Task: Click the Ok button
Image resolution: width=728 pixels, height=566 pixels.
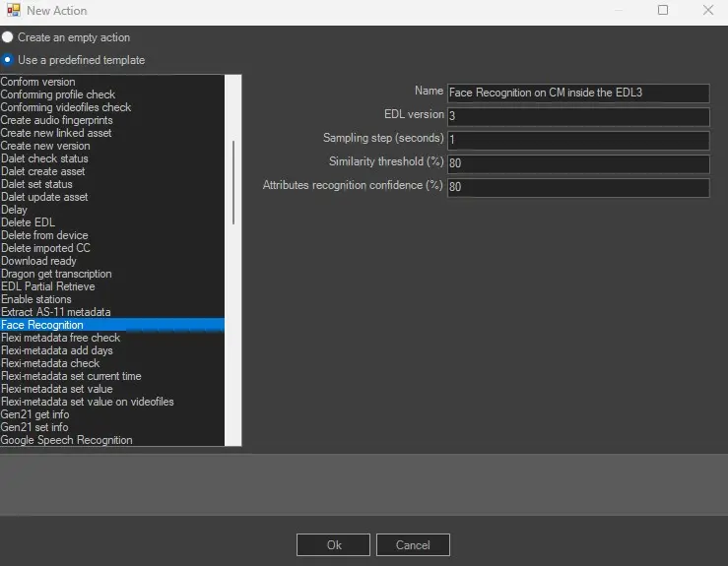Action: tap(333, 544)
